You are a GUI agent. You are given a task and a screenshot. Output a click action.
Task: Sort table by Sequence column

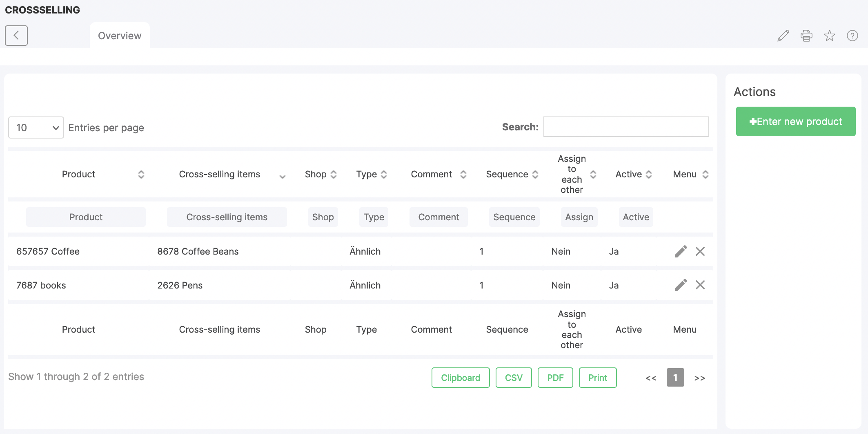(507, 174)
